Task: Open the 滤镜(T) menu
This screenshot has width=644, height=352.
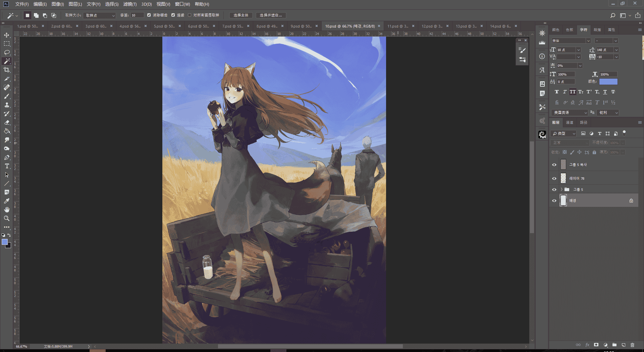Action: pyautogui.click(x=130, y=4)
